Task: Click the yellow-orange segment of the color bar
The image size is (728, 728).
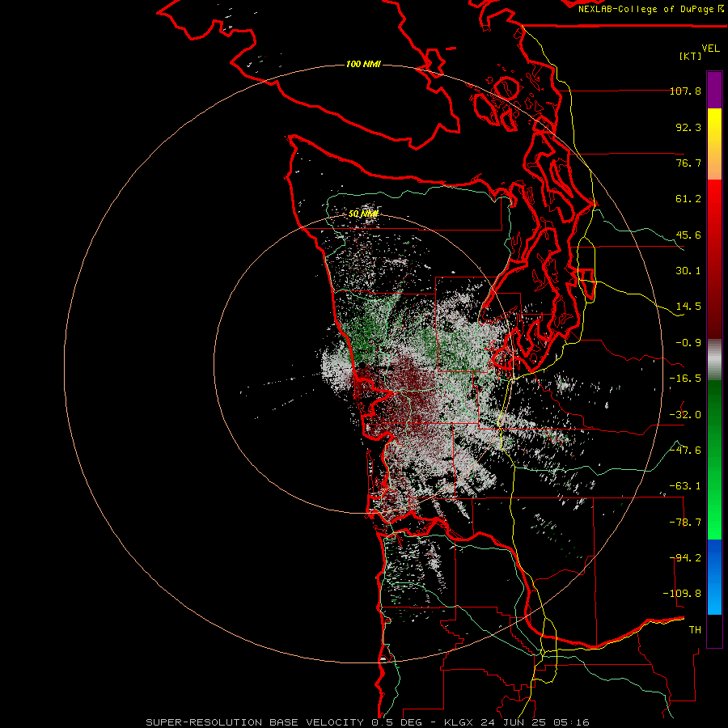Action: (714, 144)
